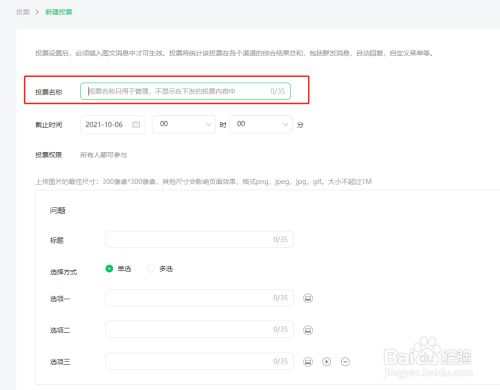Click the calendar icon in the date field
Viewport: 500px width, 390px height.
point(136,125)
